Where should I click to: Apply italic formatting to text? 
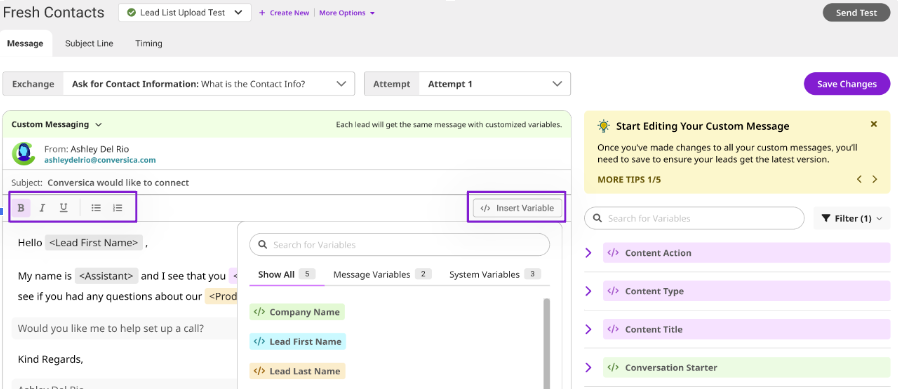pyautogui.click(x=42, y=208)
